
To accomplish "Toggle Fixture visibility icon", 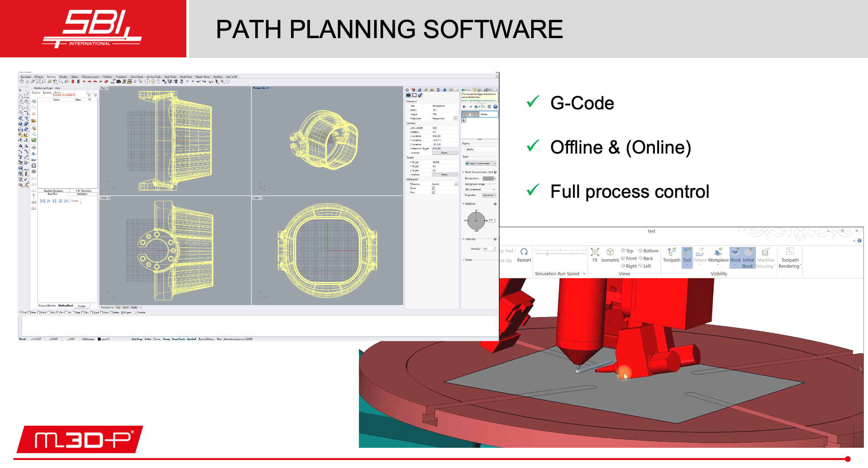I will 700,252.
